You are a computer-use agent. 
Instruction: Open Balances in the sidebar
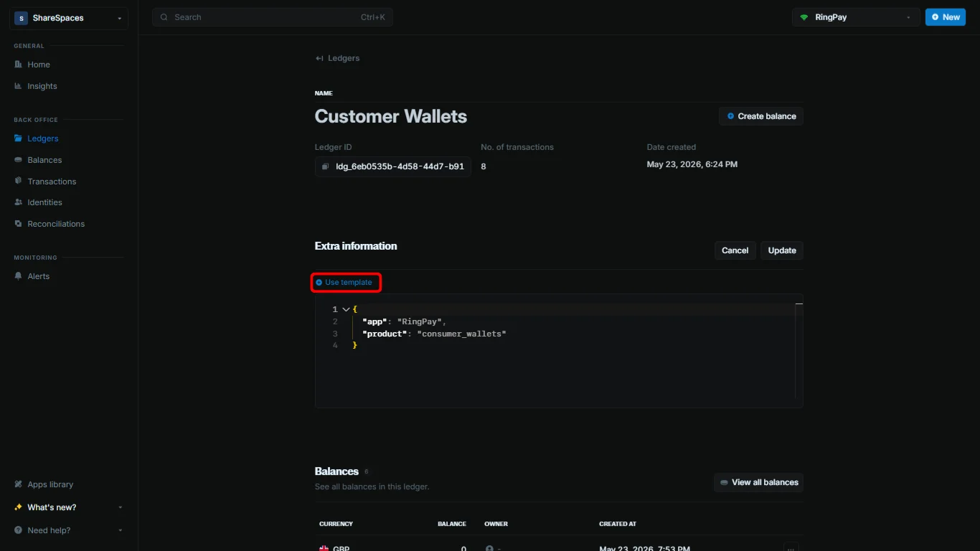coord(44,160)
